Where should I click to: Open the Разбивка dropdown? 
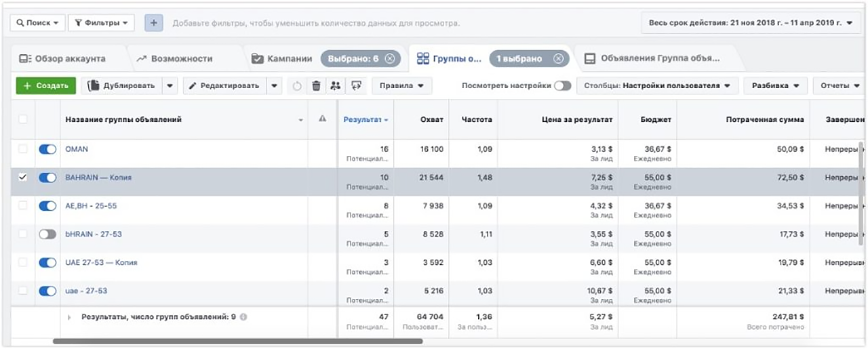pos(775,86)
